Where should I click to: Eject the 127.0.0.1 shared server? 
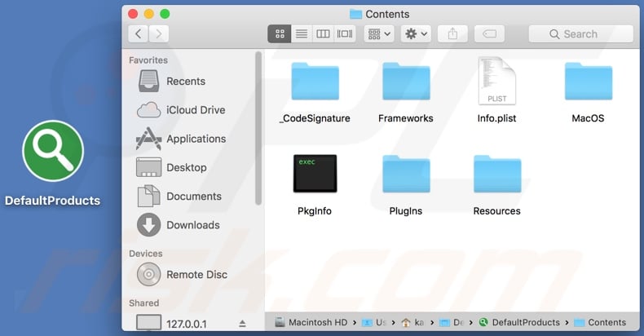pyautogui.click(x=242, y=324)
